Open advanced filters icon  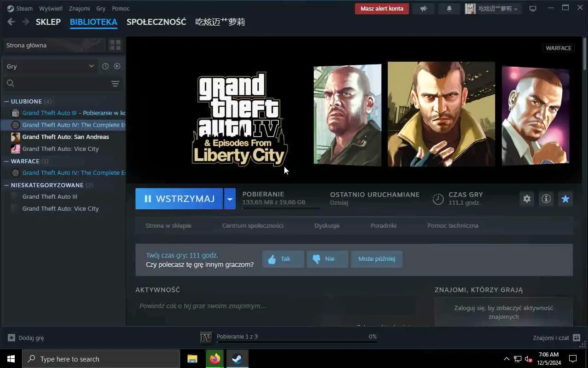(115, 83)
